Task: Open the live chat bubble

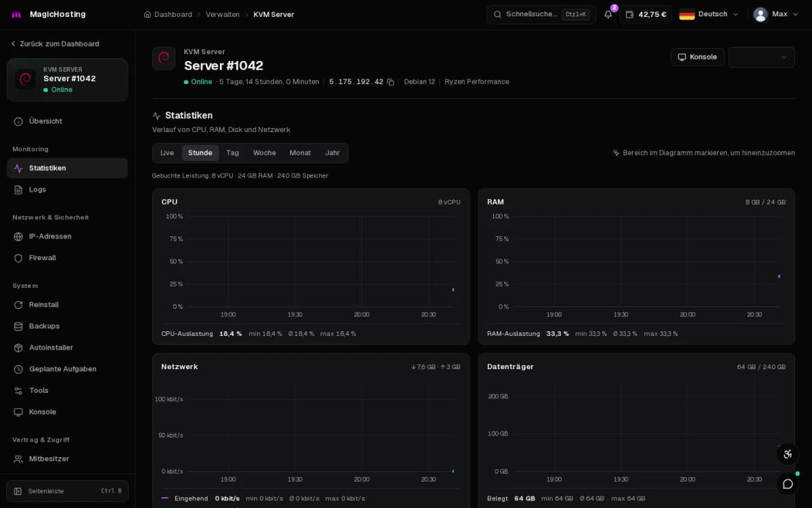Action: [788, 484]
